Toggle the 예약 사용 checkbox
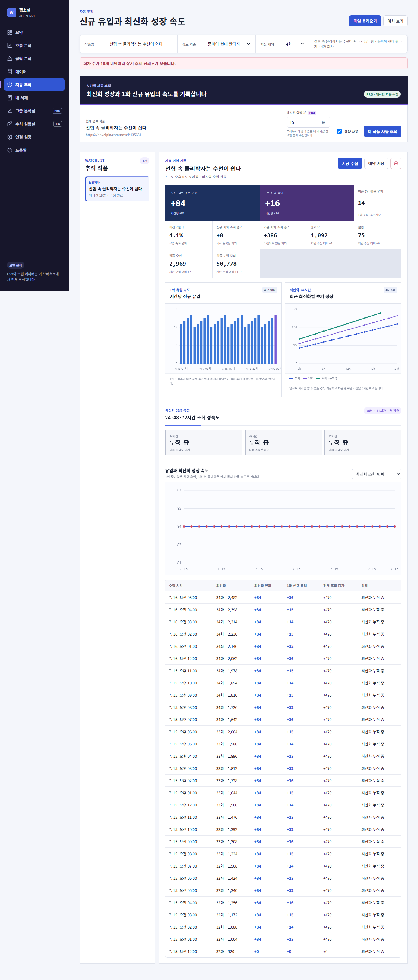 (339, 131)
